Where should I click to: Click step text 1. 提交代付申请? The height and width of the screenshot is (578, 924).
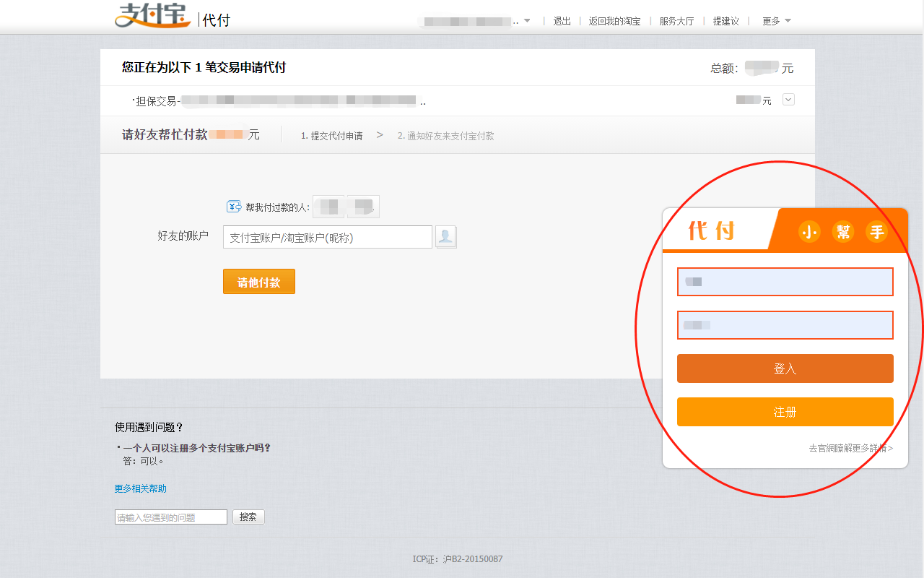332,136
